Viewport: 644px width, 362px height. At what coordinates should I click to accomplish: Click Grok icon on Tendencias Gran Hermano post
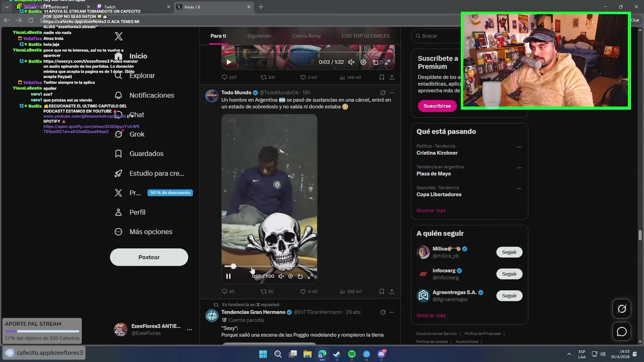tap(383, 312)
